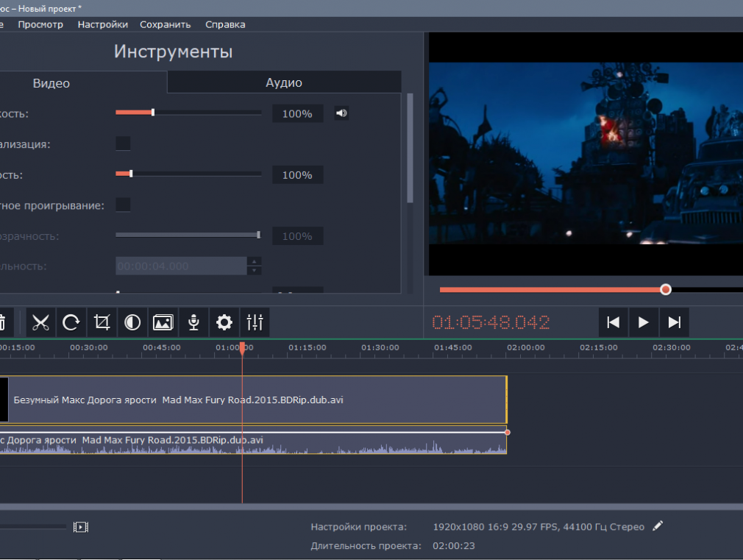Edit project settings with pencil icon
The height and width of the screenshot is (560, 743).
658,526
